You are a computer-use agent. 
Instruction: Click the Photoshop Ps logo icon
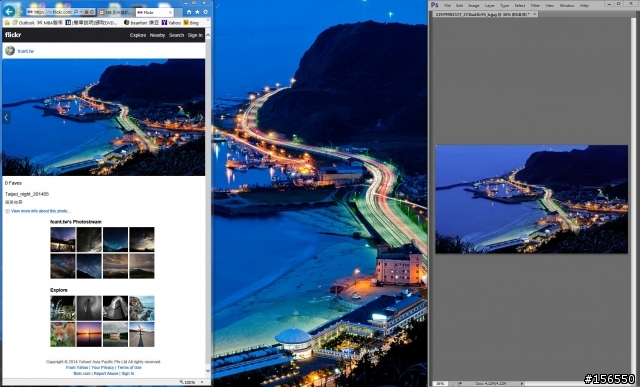pyautogui.click(x=435, y=5)
